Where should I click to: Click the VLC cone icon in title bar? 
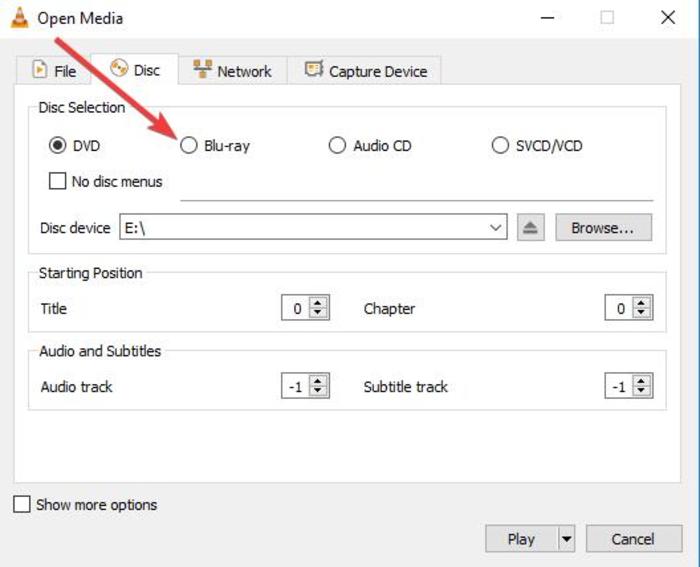point(18,18)
